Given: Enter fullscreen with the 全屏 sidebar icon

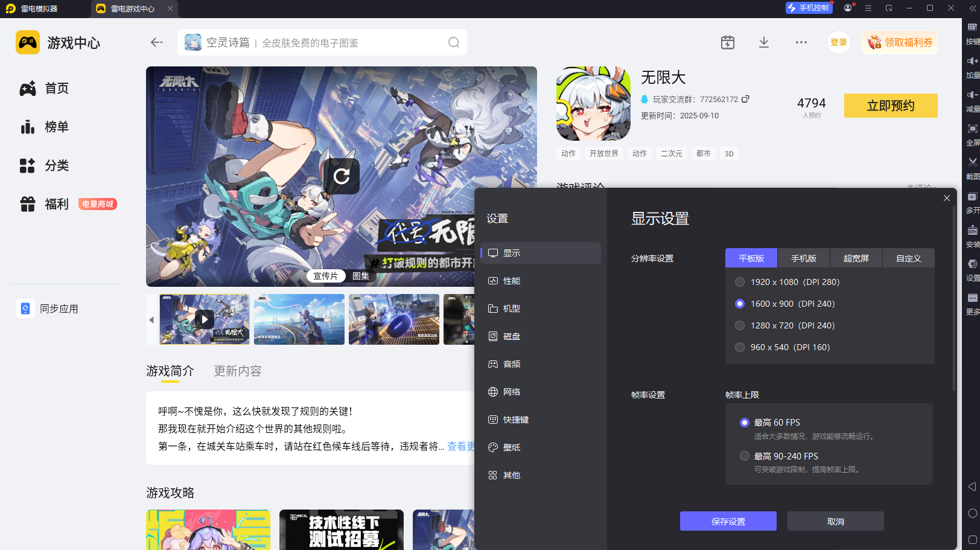Looking at the screenshot, I should point(972,128).
